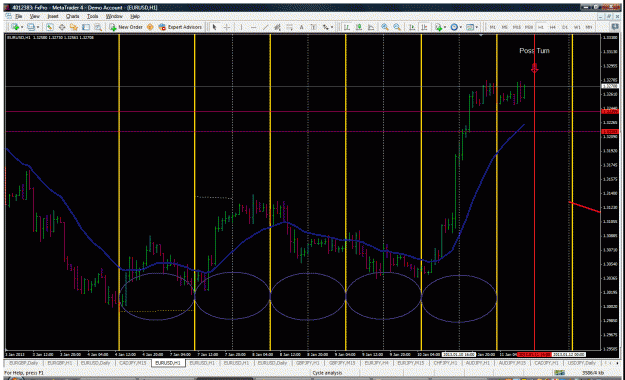Switch chart to bar chart mode
The image size is (625, 380).
coord(347,27)
